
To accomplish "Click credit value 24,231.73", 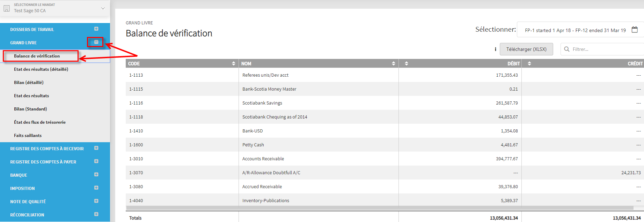I will (x=631, y=173).
